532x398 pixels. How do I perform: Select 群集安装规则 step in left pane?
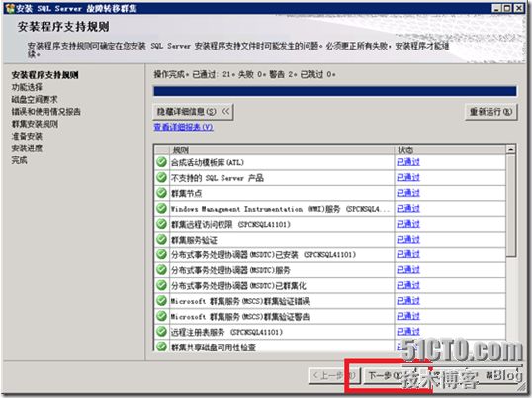click(35, 124)
